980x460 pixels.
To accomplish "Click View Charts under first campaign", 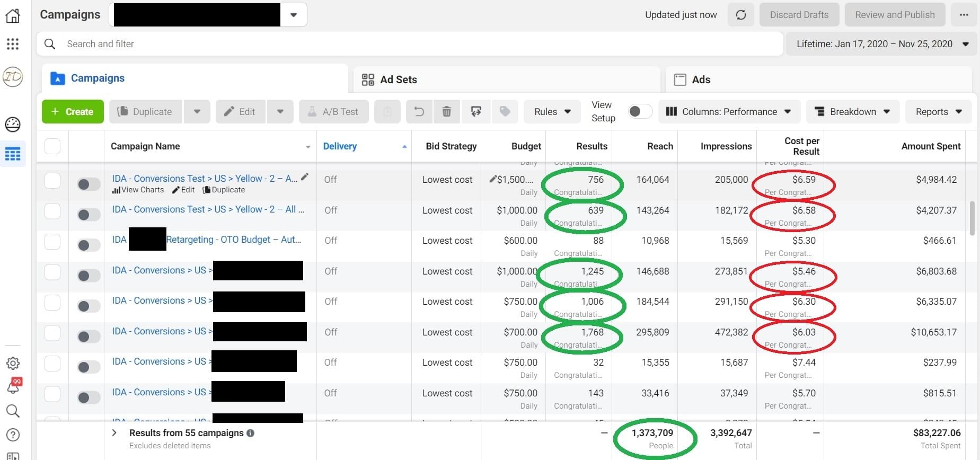I will click(138, 190).
